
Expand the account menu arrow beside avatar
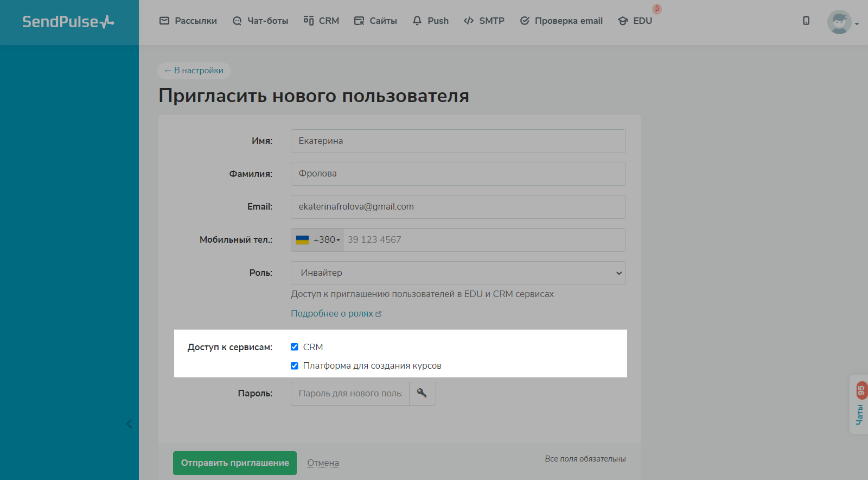[857, 24]
